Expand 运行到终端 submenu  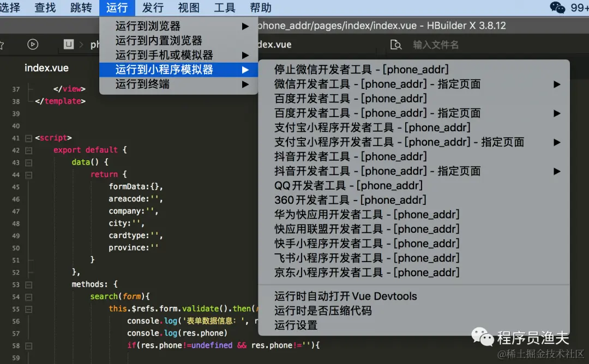(178, 84)
